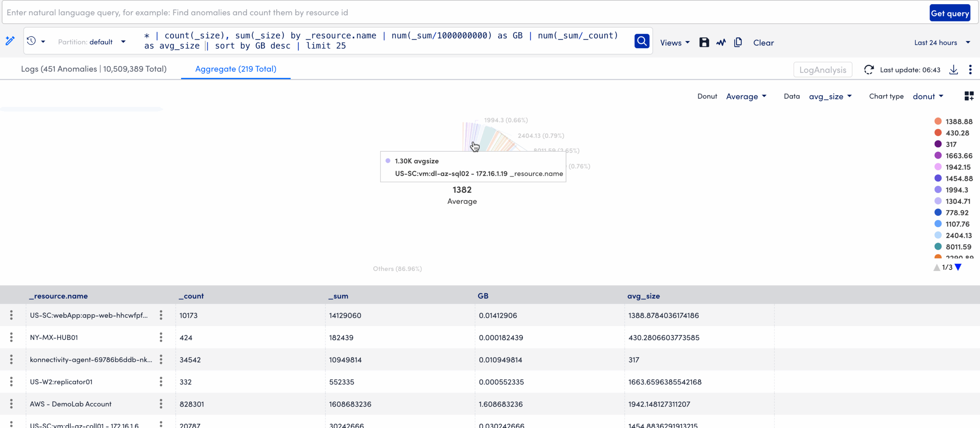The image size is (980, 428).
Task: Open the query history clock icon
Action: [31, 41]
